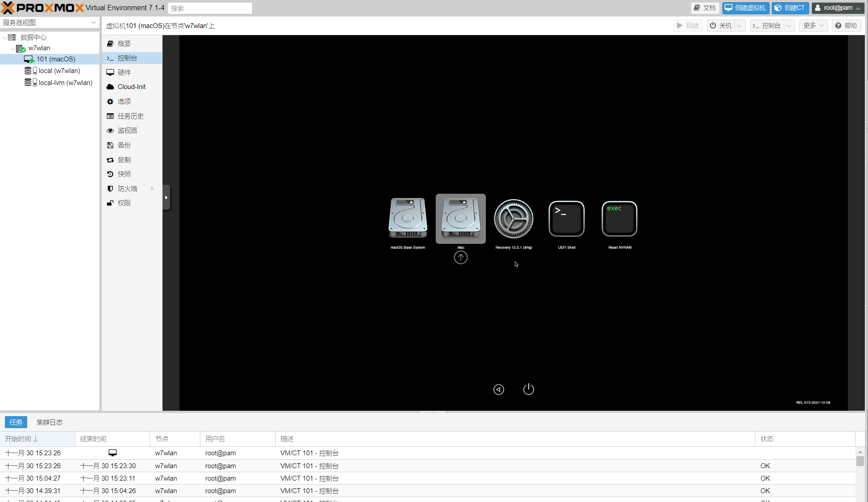This screenshot has height=502, width=868.
Task: Open the 快照 snapshots section
Action: pyautogui.click(x=132, y=174)
